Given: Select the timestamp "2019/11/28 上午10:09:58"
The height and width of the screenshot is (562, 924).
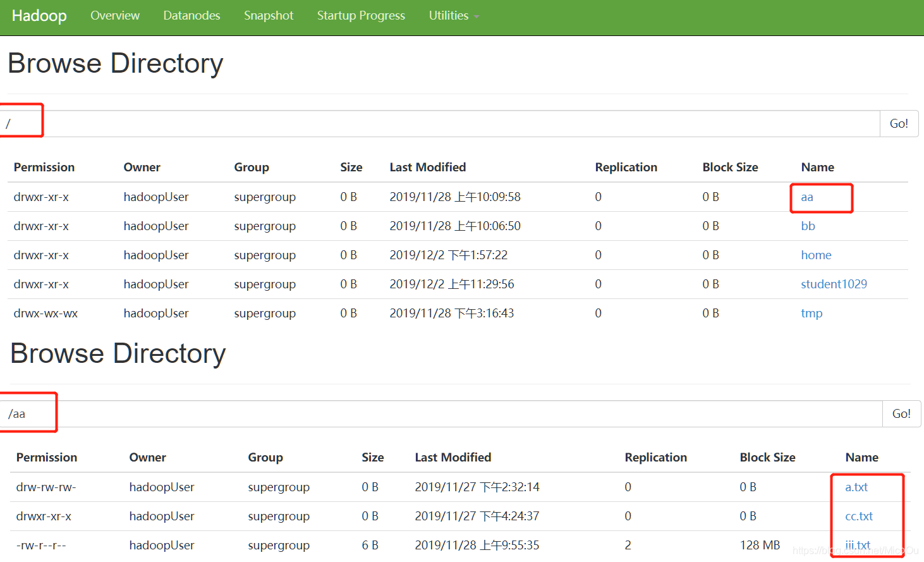Looking at the screenshot, I should pos(455,197).
